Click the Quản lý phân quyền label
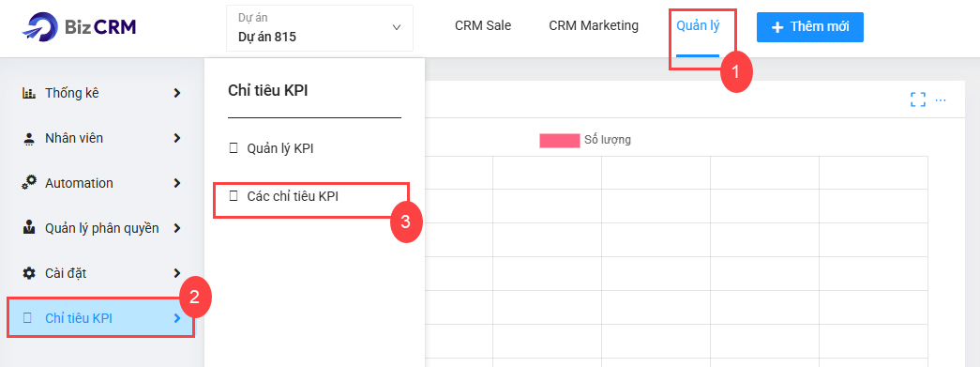This screenshot has width=980, height=367. point(102,228)
